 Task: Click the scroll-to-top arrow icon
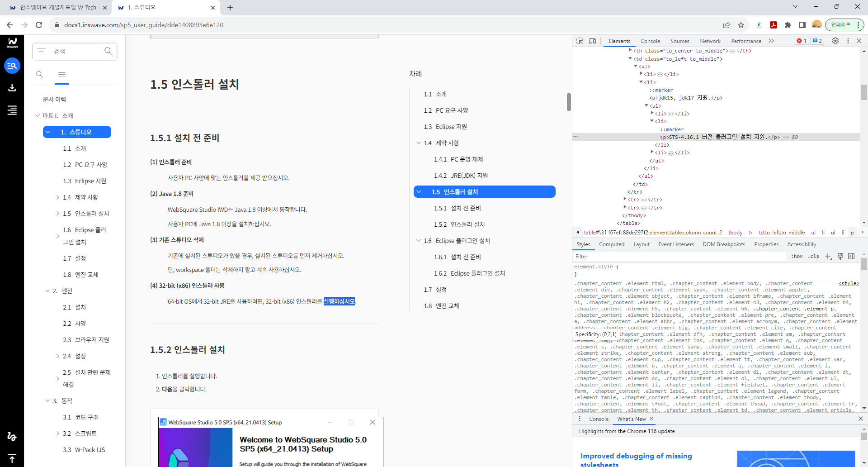[12, 458]
